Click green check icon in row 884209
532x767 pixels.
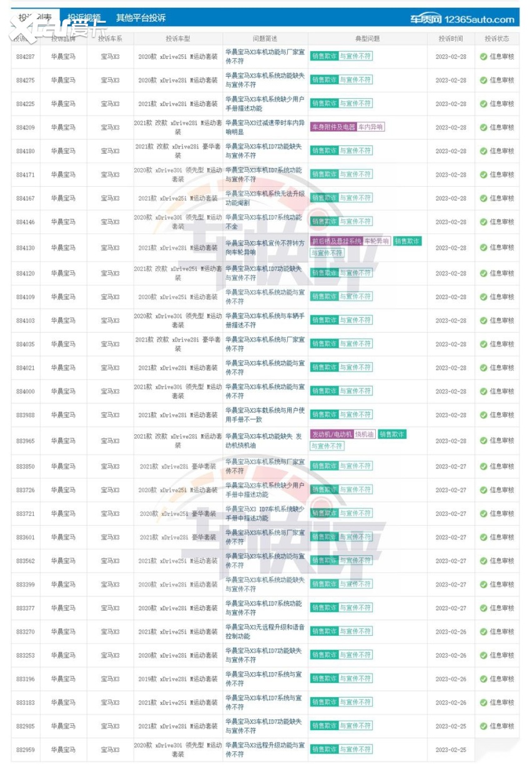[x=483, y=127]
